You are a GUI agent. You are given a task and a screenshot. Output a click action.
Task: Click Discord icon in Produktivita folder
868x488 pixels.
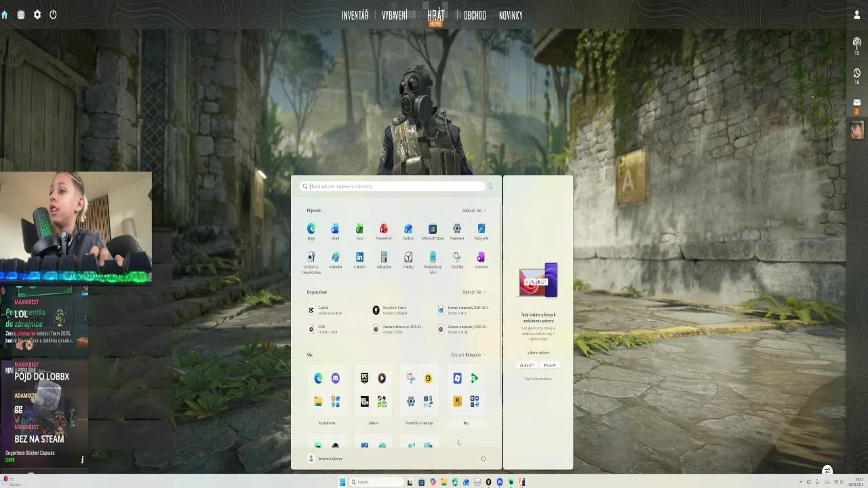pos(335,378)
